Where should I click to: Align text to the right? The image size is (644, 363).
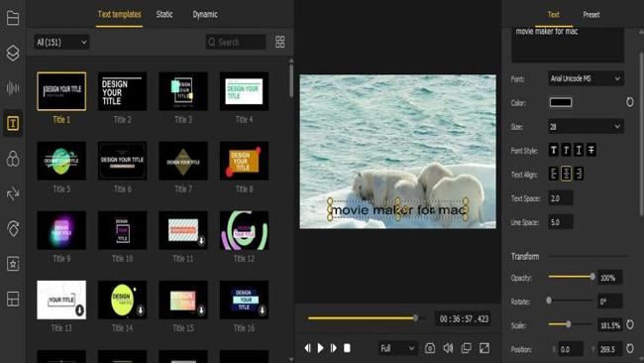tap(580, 174)
